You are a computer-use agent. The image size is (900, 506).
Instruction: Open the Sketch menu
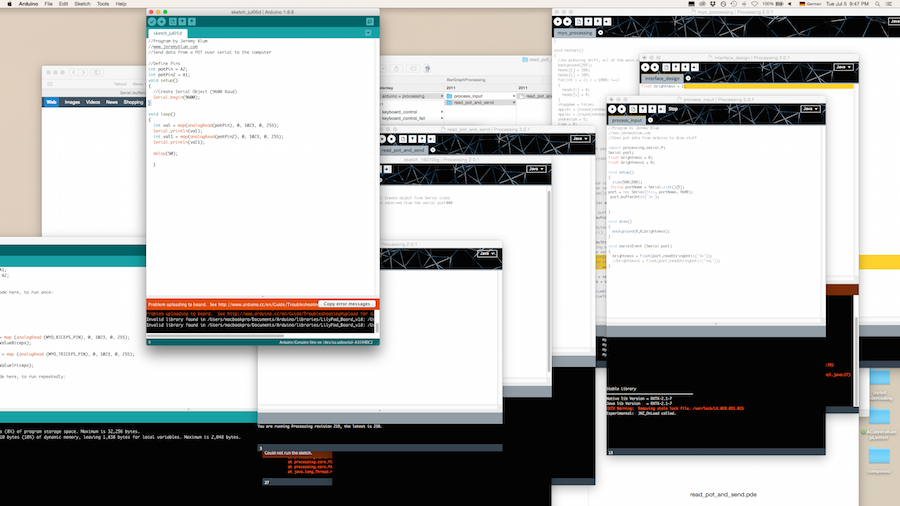(82, 4)
